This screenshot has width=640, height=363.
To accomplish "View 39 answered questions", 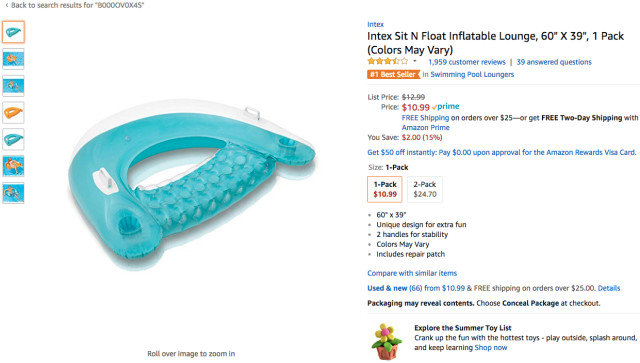I will pos(554,62).
